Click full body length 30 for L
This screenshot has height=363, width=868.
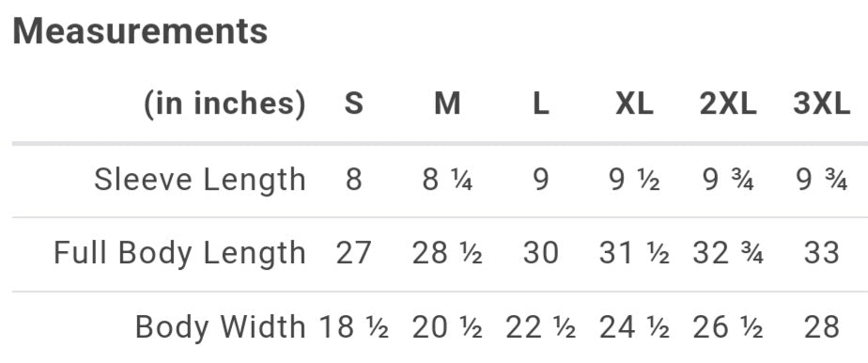541,253
